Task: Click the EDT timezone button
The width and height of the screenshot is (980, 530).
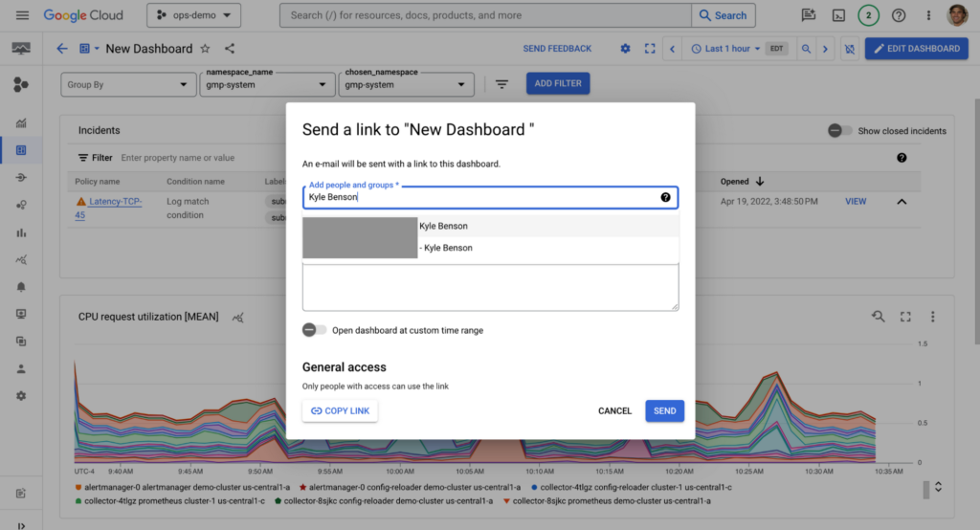Action: pos(777,48)
